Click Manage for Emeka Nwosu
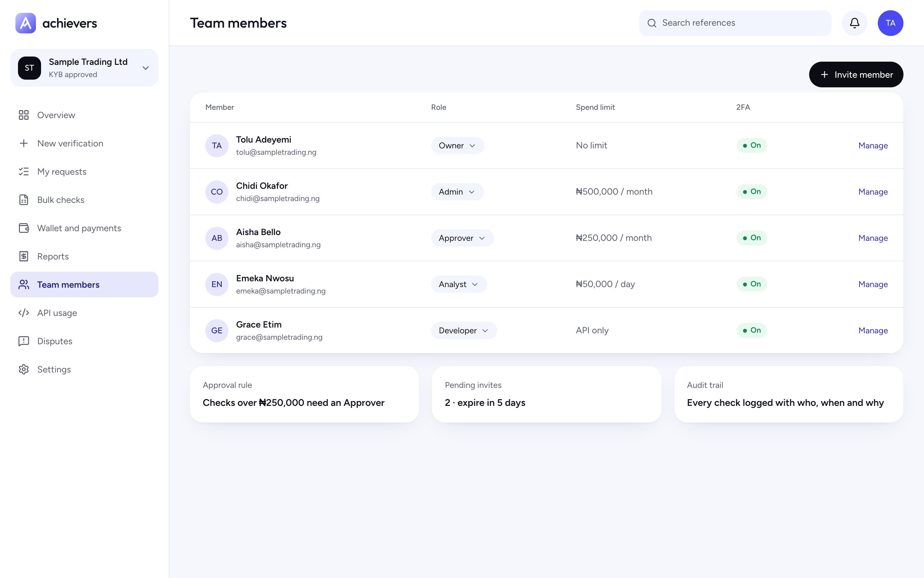 point(873,285)
